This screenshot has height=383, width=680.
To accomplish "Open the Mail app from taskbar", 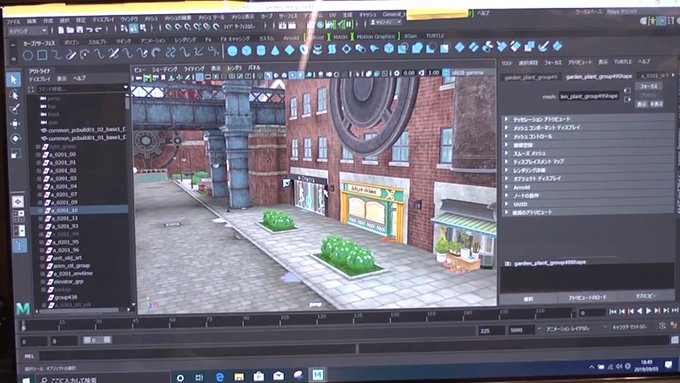I will point(278,376).
